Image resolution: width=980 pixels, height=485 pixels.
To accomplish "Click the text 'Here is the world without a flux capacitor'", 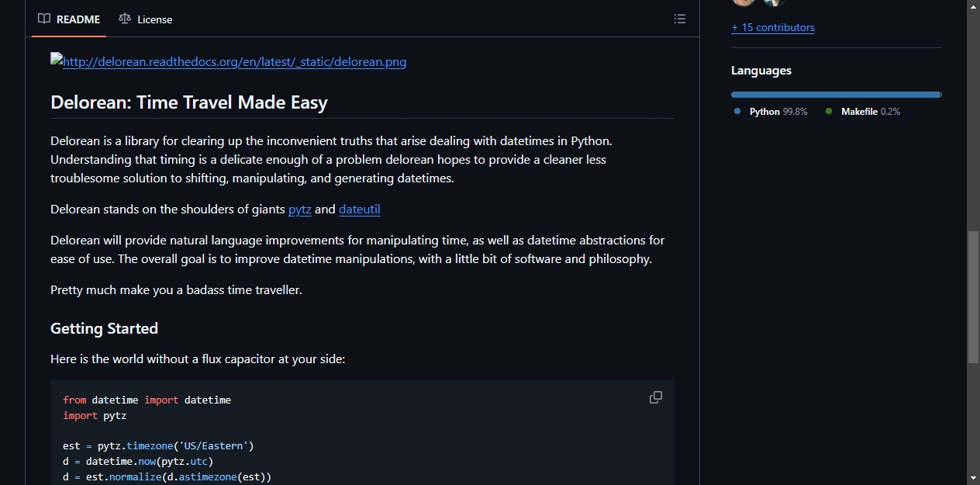I will [x=163, y=359].
